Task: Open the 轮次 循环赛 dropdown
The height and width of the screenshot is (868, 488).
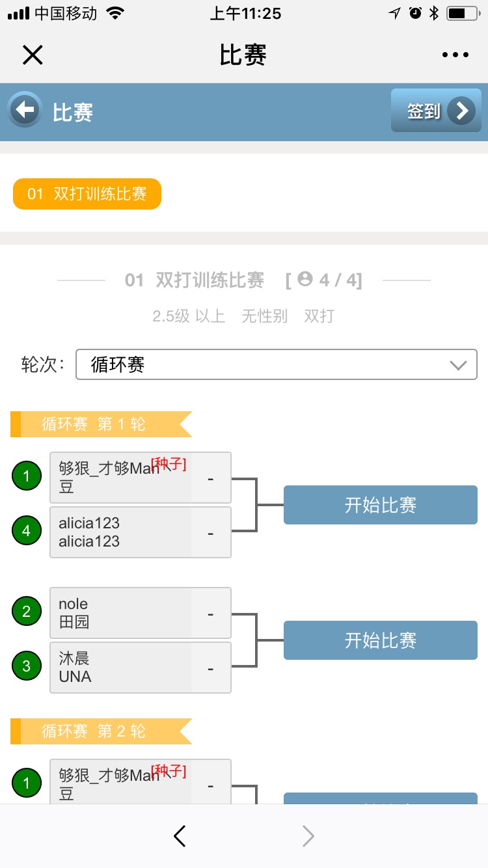Action: pyautogui.click(x=277, y=364)
